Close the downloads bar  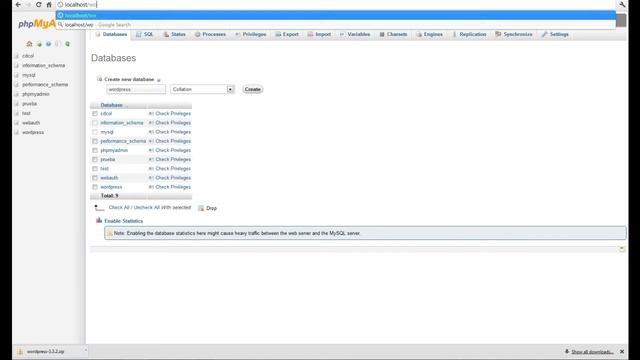click(x=622, y=351)
